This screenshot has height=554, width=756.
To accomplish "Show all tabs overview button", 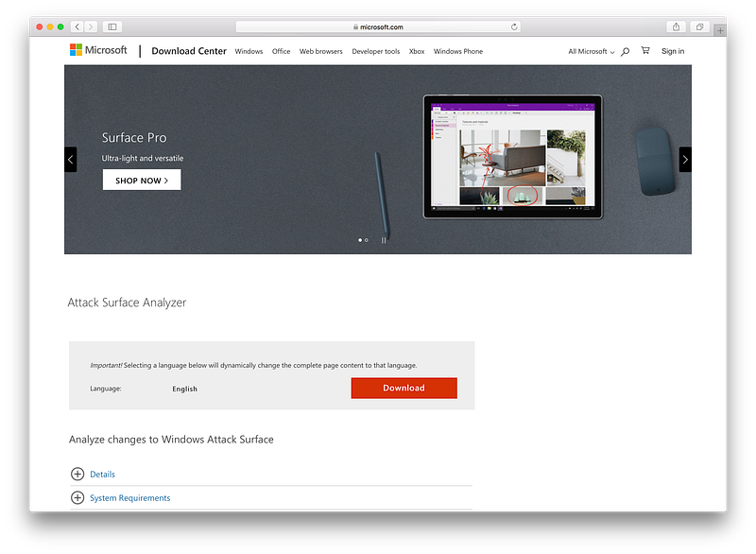I will coord(699,26).
